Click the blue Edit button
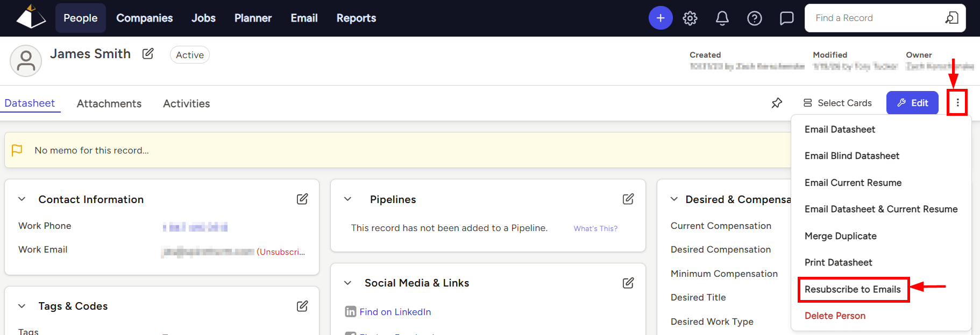The image size is (980, 335). point(912,103)
